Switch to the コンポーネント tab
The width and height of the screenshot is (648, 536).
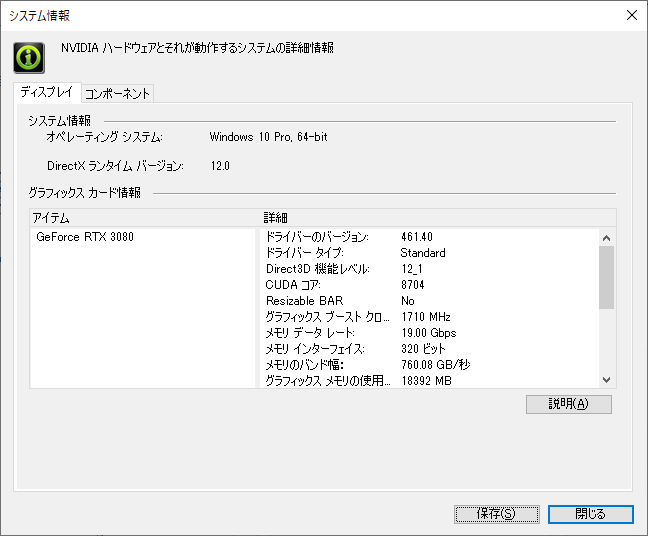[x=117, y=94]
